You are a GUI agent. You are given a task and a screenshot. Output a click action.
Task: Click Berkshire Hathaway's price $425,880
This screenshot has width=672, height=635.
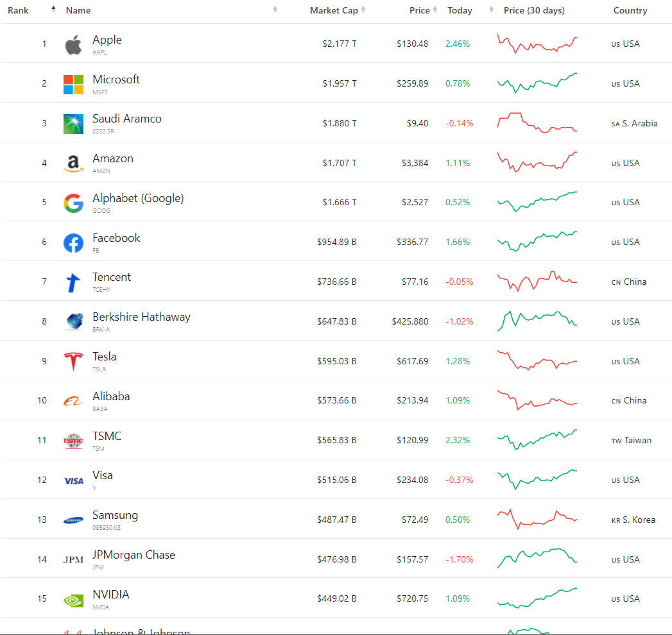[x=410, y=321]
